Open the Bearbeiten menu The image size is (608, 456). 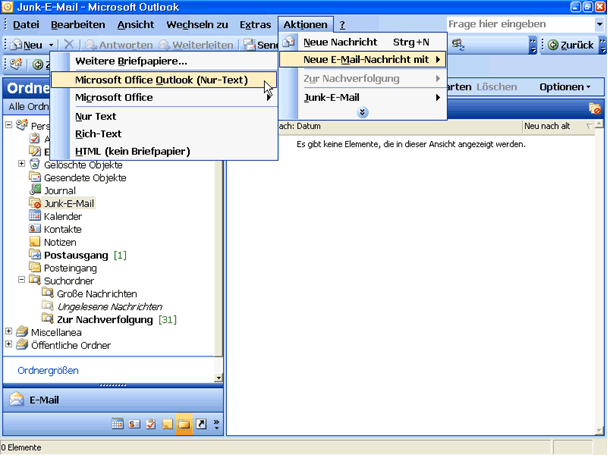[x=78, y=25]
